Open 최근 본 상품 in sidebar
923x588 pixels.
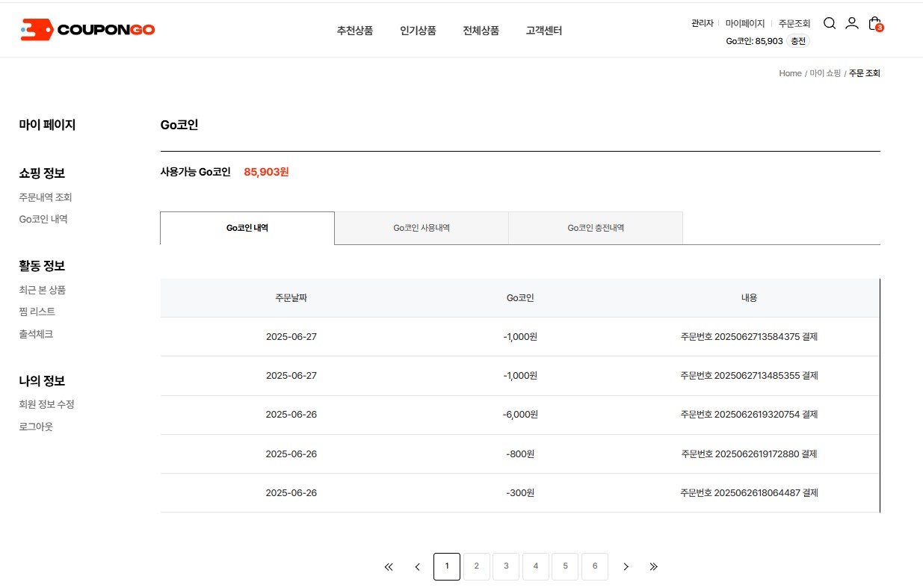(42, 290)
